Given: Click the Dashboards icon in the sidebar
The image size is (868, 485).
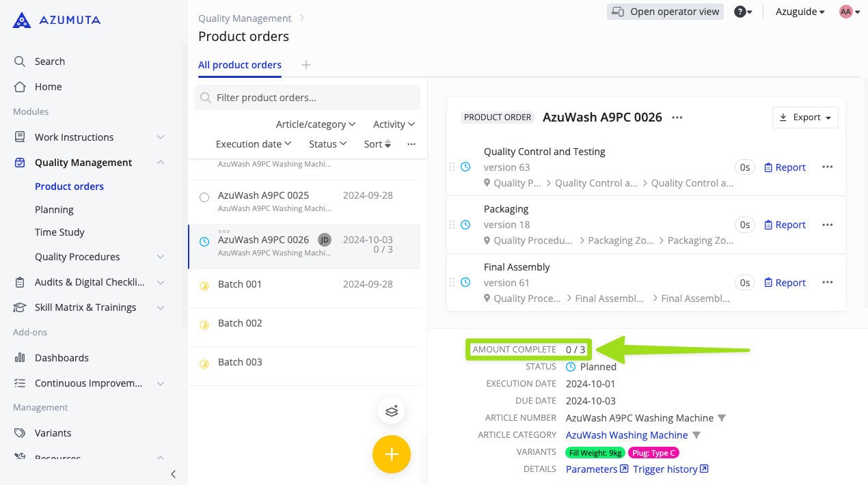Looking at the screenshot, I should [x=21, y=357].
